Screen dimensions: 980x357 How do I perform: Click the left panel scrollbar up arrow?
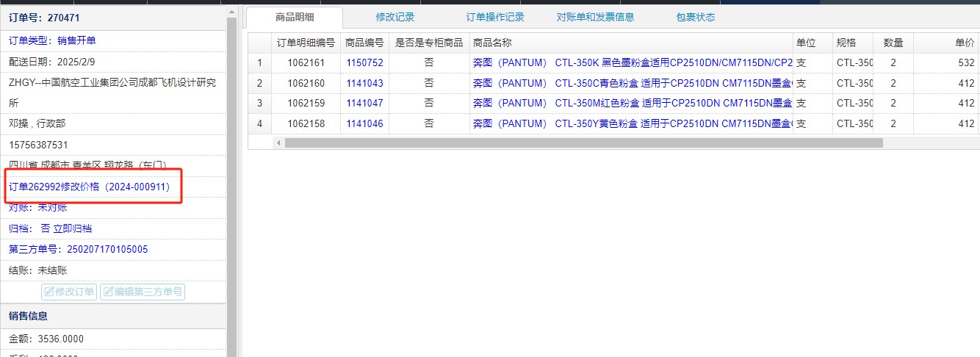coord(231,12)
